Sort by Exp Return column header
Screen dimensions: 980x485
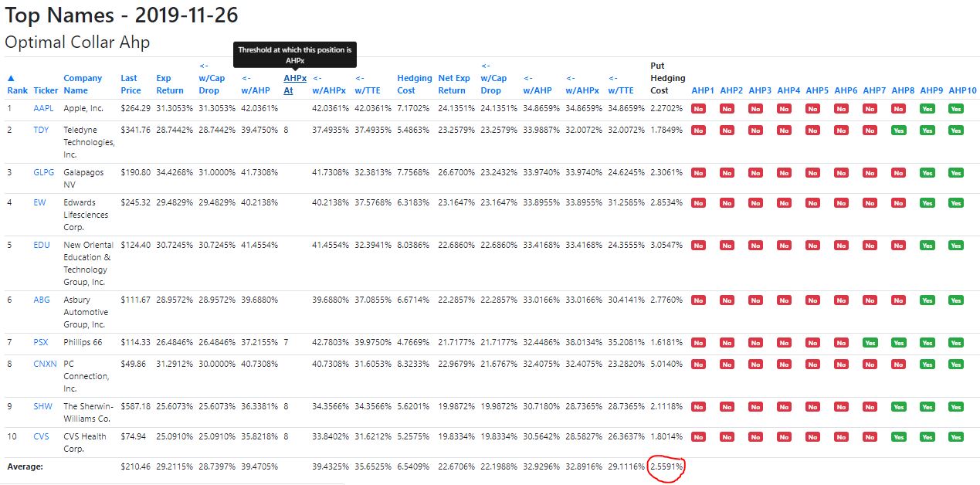click(x=170, y=84)
